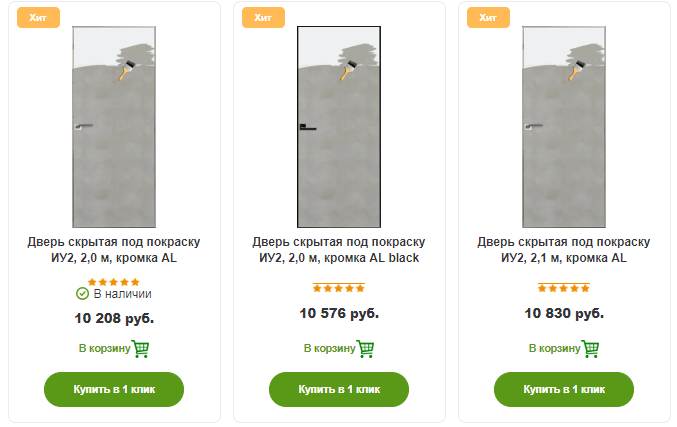The height and width of the screenshot is (427, 677).
Task: View 2,1 м door product image
Action: tap(564, 128)
